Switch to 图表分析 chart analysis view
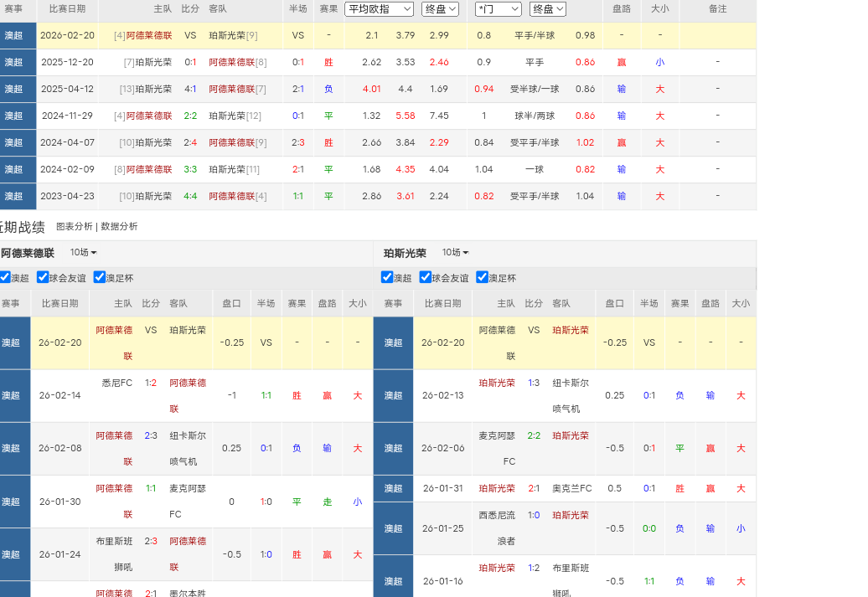Viewport: 868px width, 597px height. tap(75, 227)
